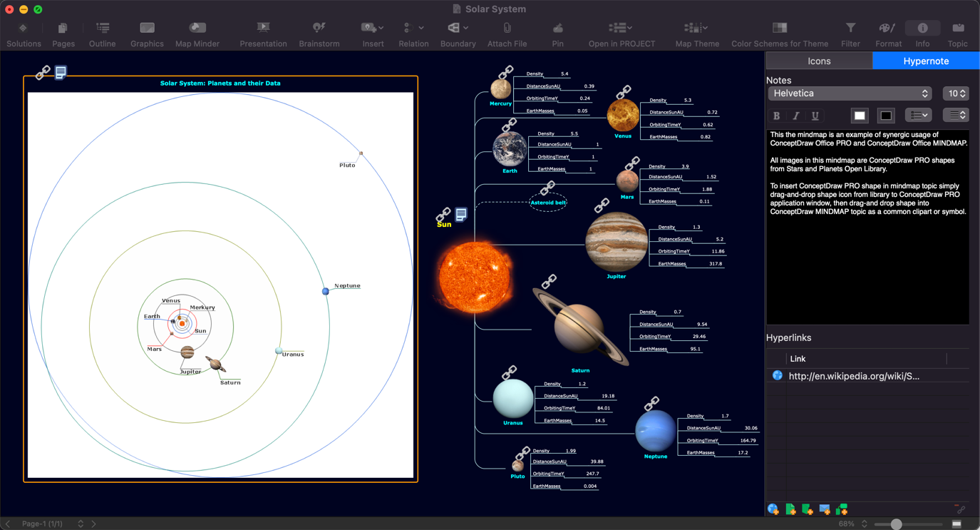980x530 pixels.
Task: Select the Asteroid belt topic
Action: pos(548,203)
